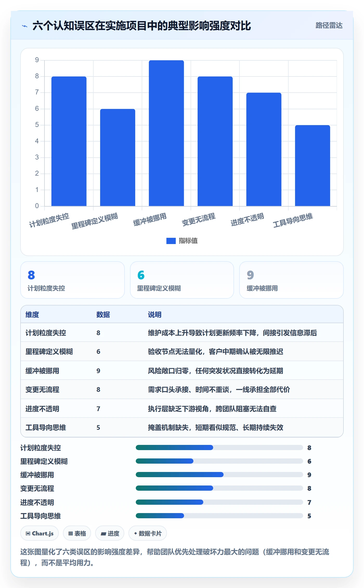Viewport: 364px width, 588px height.
Task: Click the 工具导向思维 progress bar
Action: point(219,516)
